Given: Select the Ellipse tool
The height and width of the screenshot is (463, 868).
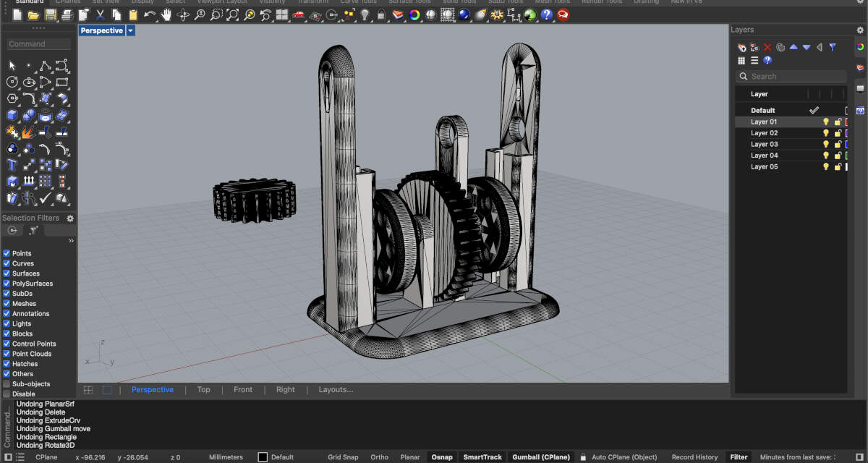Looking at the screenshot, I should [29, 82].
